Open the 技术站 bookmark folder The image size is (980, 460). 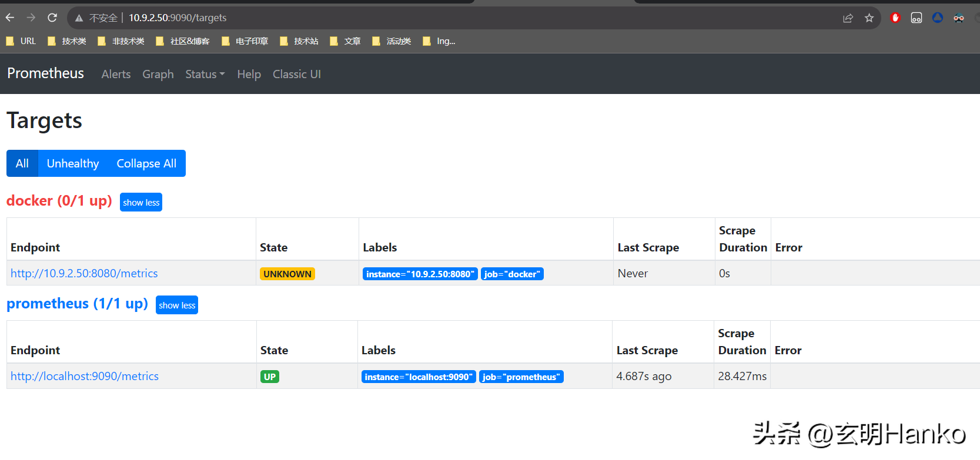299,41
